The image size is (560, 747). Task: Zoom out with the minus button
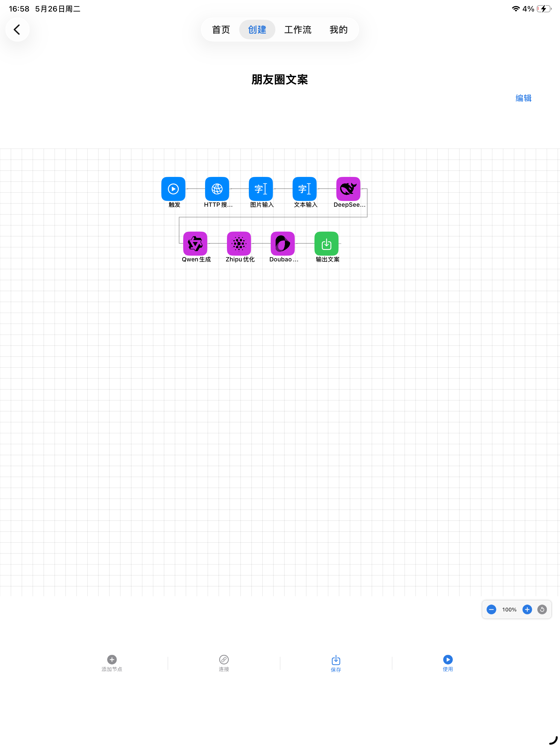[491, 609]
